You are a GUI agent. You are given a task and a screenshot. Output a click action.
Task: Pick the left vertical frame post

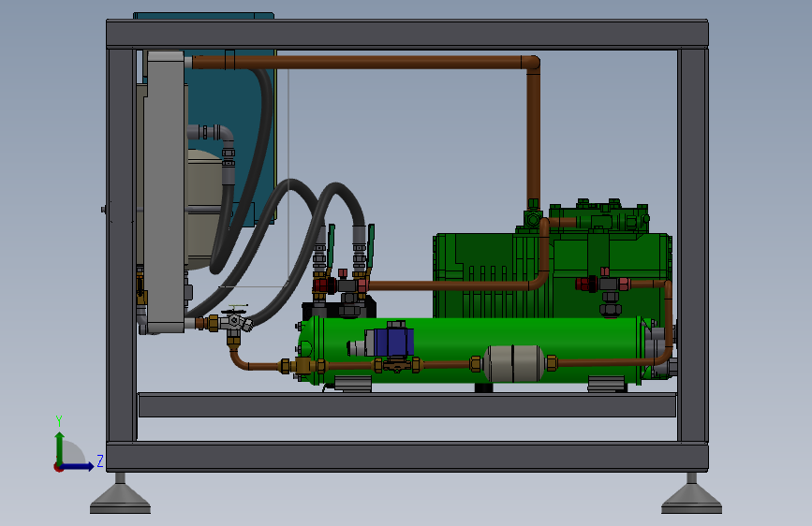point(122,245)
